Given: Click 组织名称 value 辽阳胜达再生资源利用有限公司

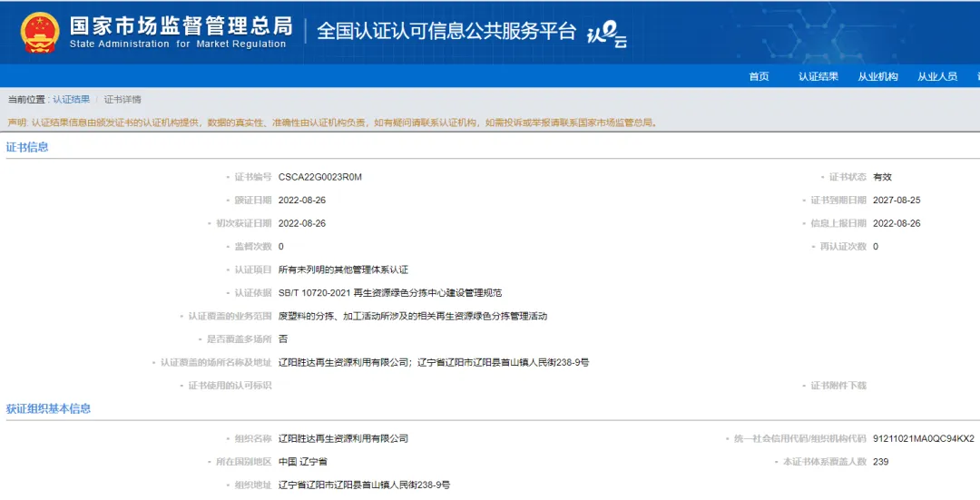Looking at the screenshot, I should coord(343,439).
